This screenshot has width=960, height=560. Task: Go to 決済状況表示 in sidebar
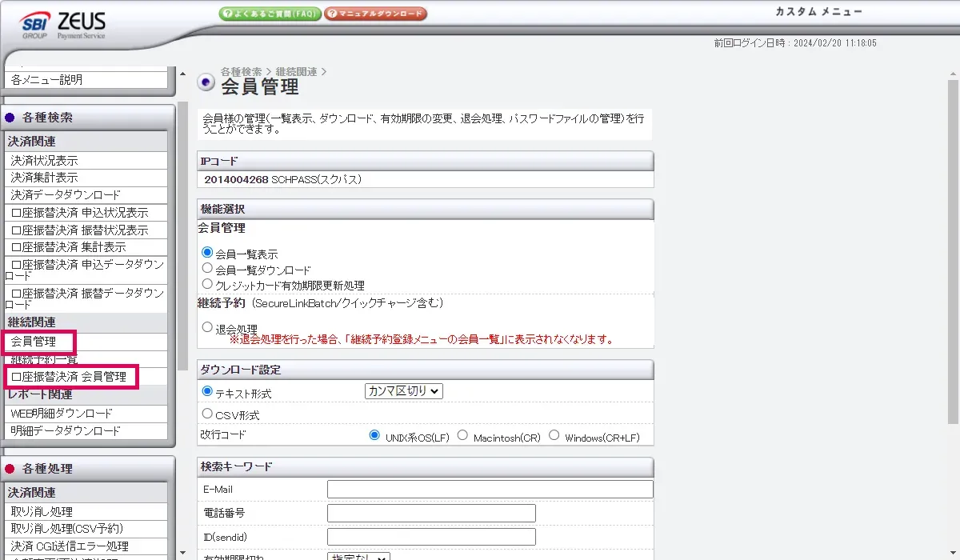[x=45, y=160]
